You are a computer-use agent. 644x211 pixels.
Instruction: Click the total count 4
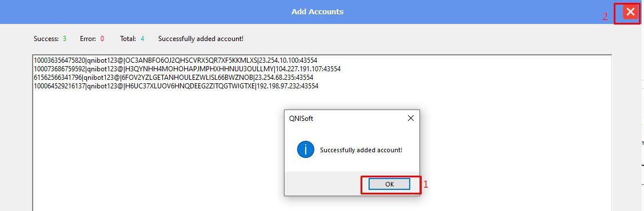(142, 39)
